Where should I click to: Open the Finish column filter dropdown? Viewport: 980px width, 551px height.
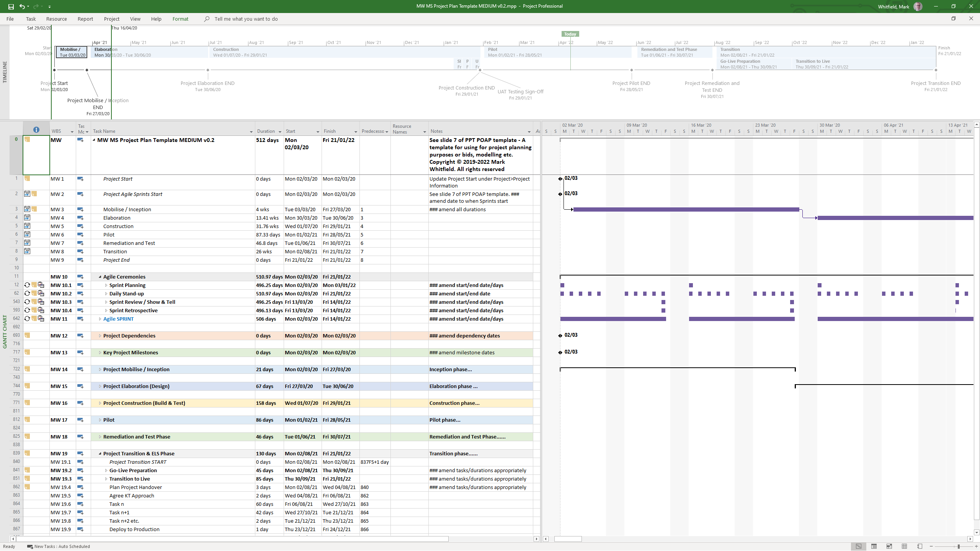point(356,132)
